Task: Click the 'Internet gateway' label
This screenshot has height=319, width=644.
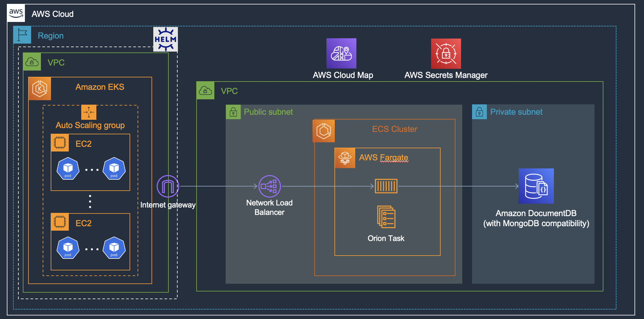Action: coord(168,205)
